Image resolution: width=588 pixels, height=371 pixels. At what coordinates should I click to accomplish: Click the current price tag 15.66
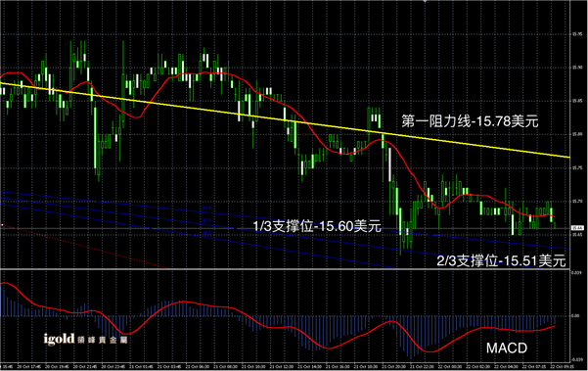pyautogui.click(x=577, y=228)
